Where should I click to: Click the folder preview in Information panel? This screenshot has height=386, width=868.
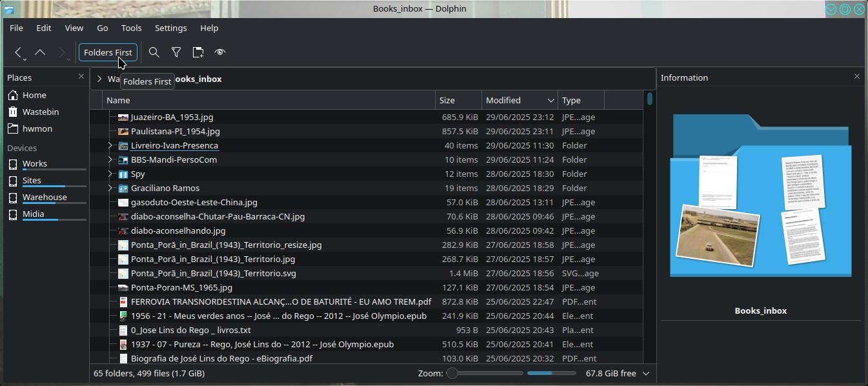coord(761,196)
